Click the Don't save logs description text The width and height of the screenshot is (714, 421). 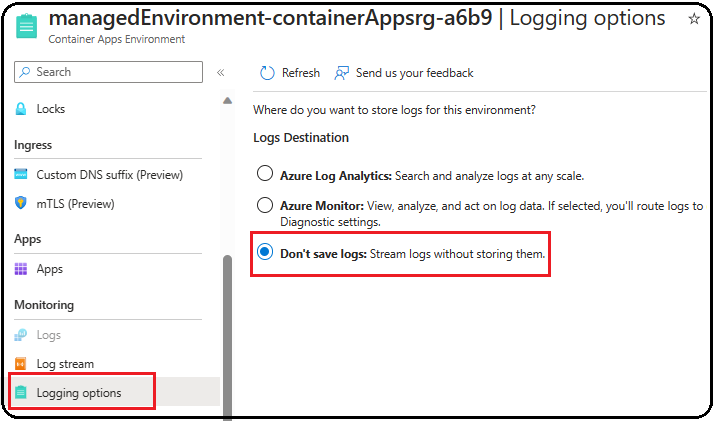click(457, 254)
